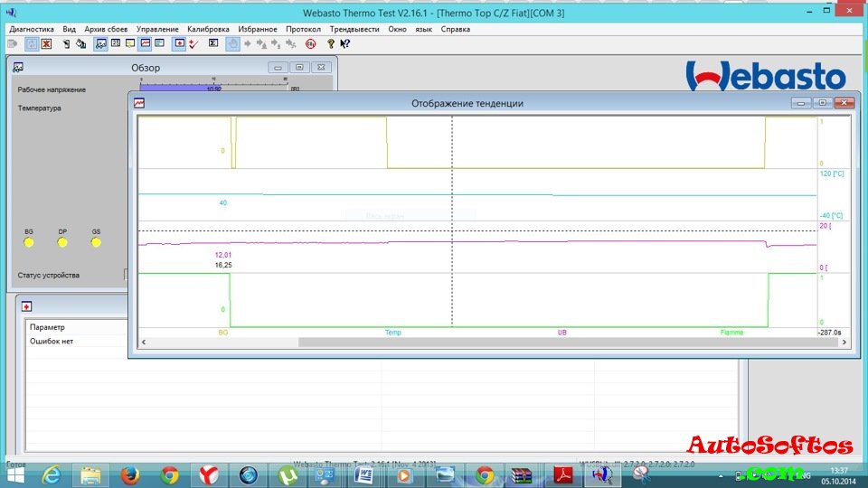Open uTorrent from taskbar
This screenshot has width=868, height=488.
pos(288,475)
